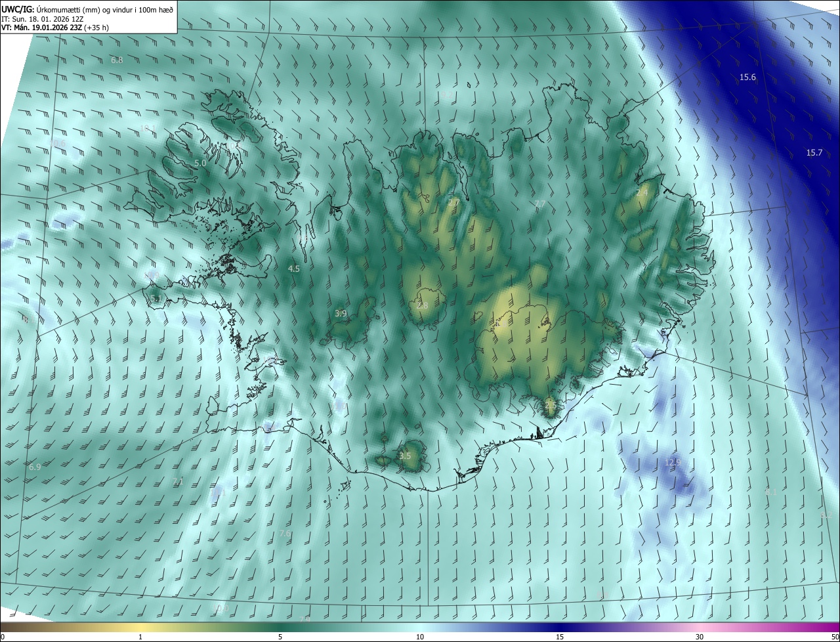This screenshot has height=642, width=840.
Task: Click the 2.8 label on the glacier
Action: tap(422, 306)
